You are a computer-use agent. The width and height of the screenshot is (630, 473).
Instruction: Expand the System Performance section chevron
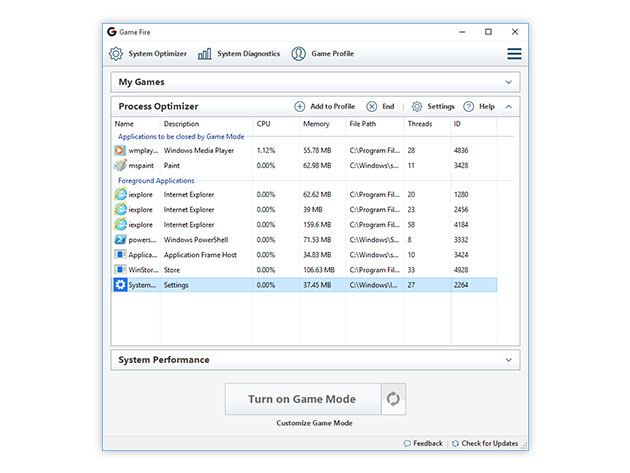(508, 360)
